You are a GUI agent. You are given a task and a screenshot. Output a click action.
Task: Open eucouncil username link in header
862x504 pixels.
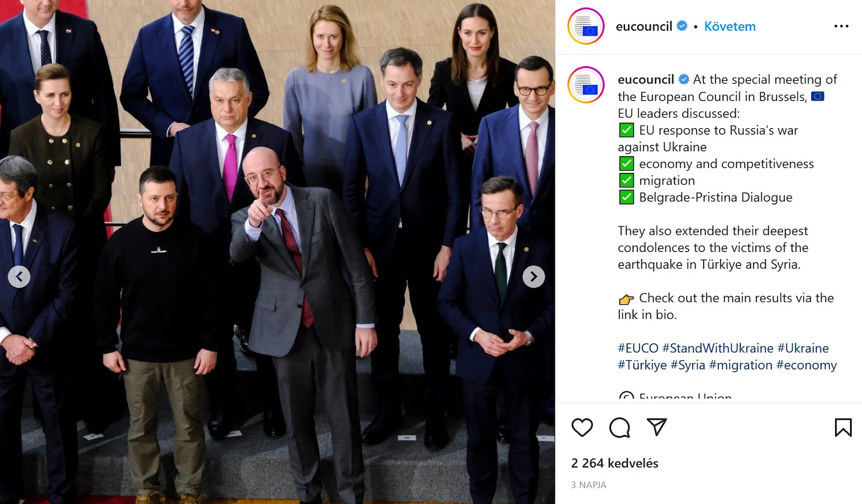(644, 26)
